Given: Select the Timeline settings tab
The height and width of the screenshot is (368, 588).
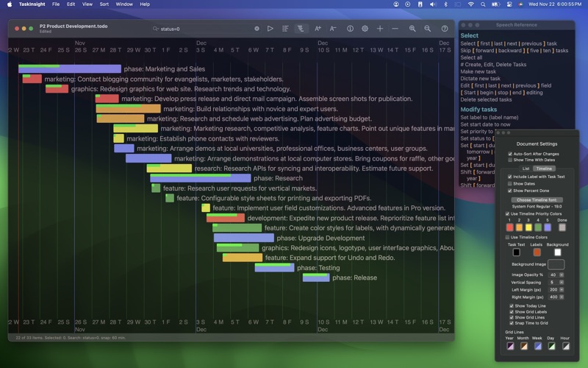Looking at the screenshot, I should (x=544, y=169).
